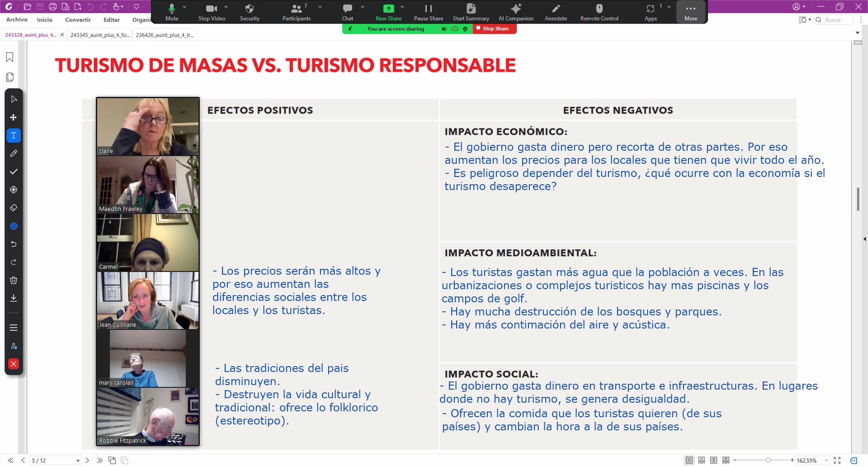The image size is (868, 467).
Task: Select the arrow pointer annotation tool
Action: [14, 99]
